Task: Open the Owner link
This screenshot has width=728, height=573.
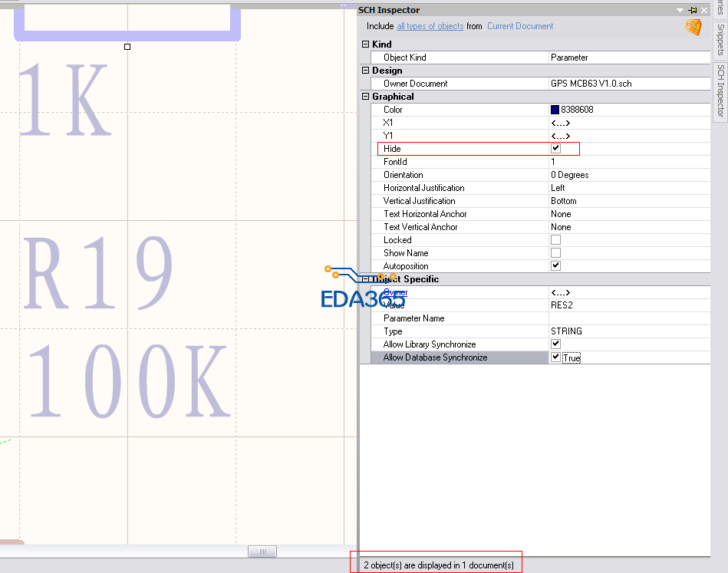Action: [x=396, y=292]
